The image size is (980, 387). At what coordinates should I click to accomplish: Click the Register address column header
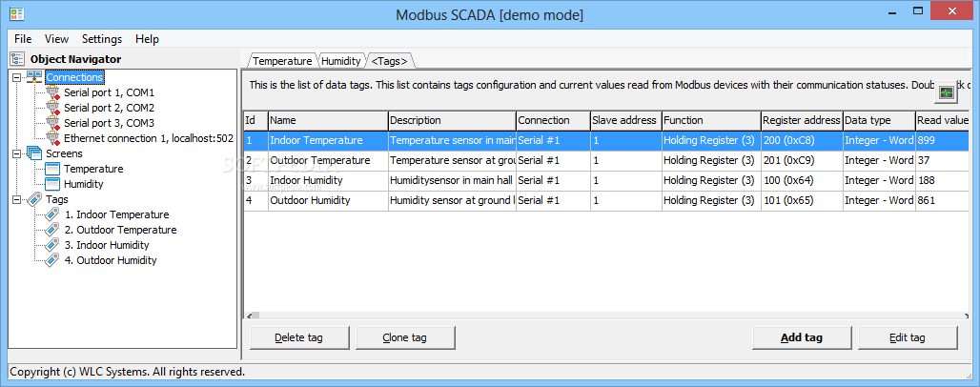coord(802,120)
